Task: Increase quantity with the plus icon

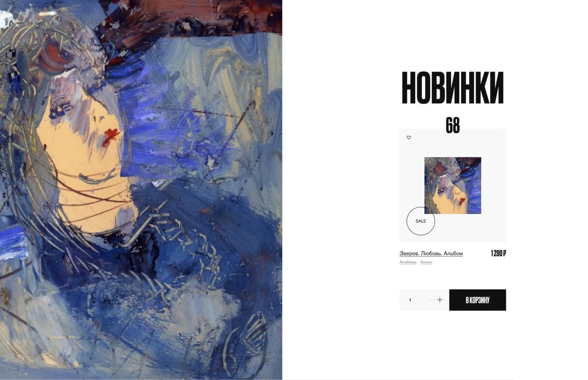Action: 440,300
